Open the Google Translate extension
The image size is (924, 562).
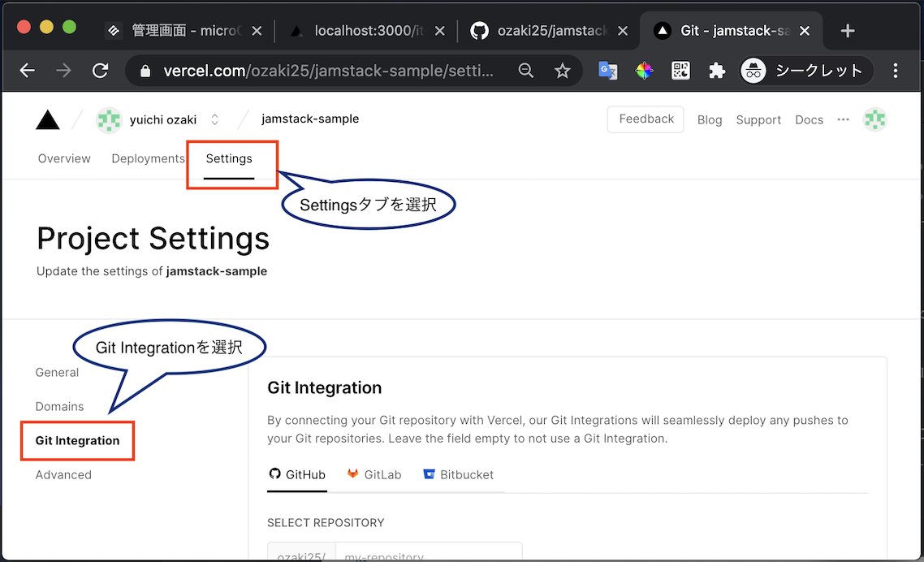[607, 71]
